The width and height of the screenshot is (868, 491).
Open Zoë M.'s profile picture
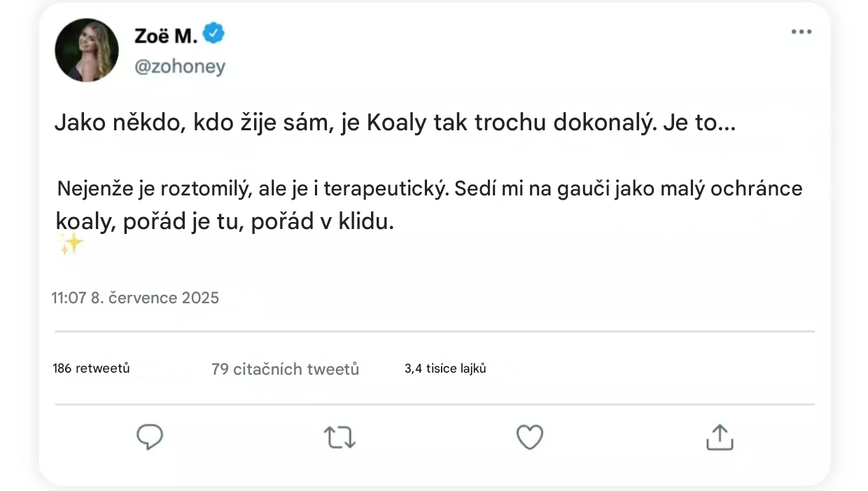87,50
